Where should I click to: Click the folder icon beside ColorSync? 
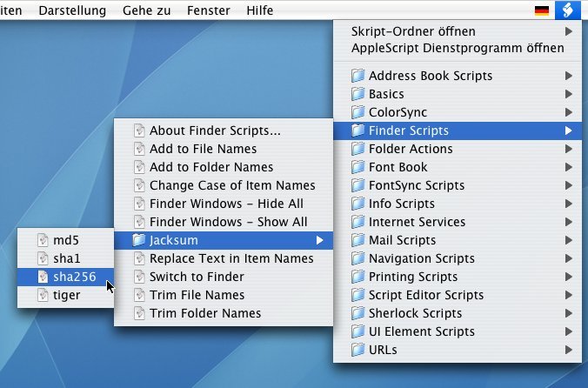point(357,112)
